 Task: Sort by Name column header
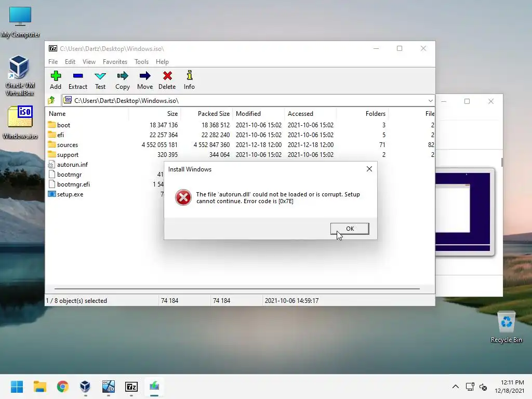pyautogui.click(x=87, y=114)
